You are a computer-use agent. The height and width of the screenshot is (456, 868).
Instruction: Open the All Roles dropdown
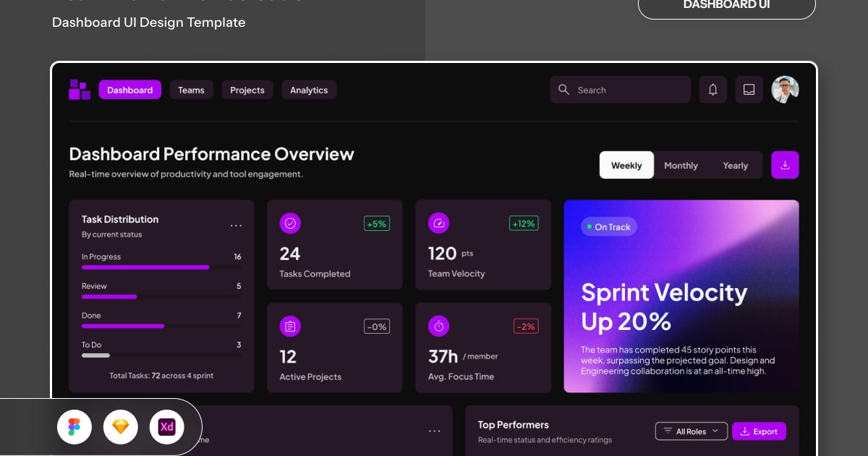click(691, 431)
